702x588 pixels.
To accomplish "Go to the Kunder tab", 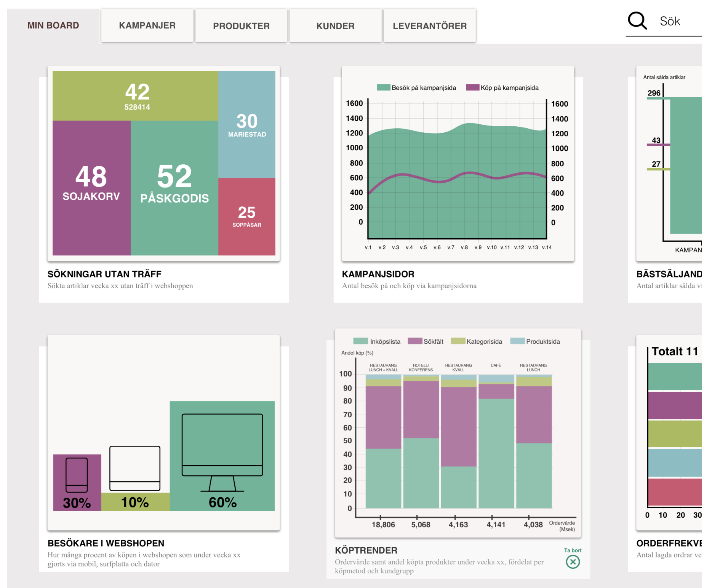I will click(x=335, y=26).
